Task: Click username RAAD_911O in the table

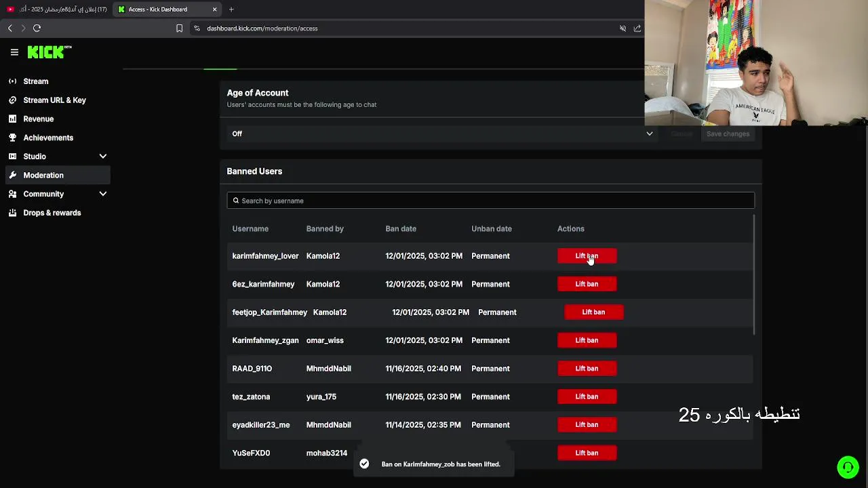Action: tap(252, 369)
